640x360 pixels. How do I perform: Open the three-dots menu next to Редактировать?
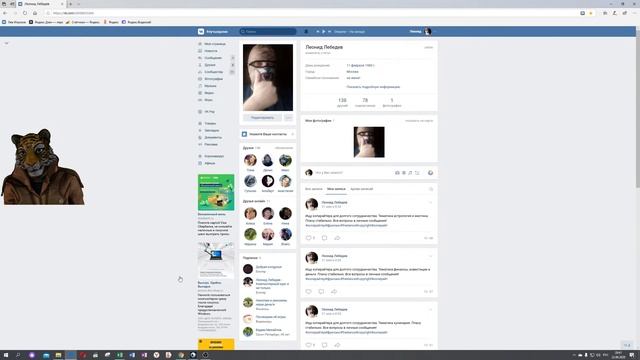288,118
